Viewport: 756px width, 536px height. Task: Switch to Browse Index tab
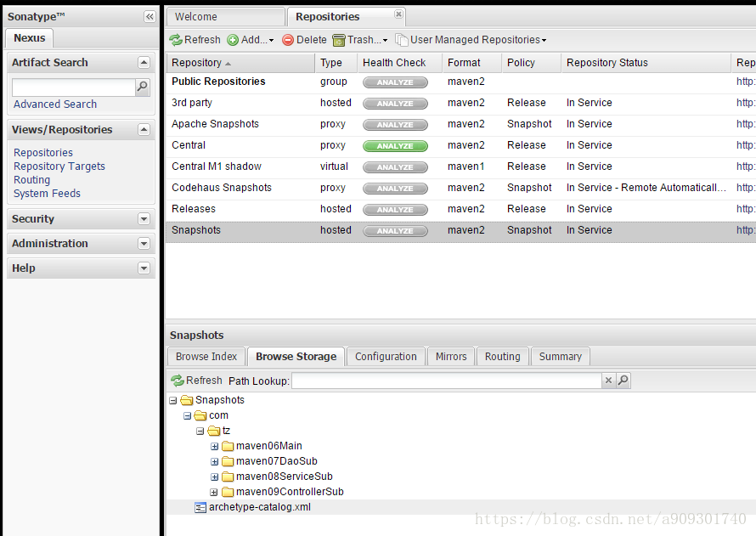pos(206,357)
